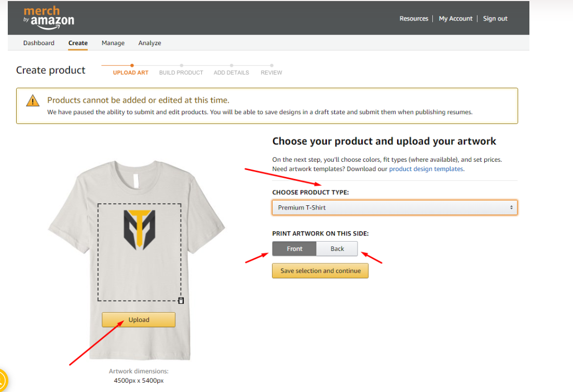The image size is (573, 392).
Task: Click the Upload Art step dot
Action: pyautogui.click(x=132, y=65)
